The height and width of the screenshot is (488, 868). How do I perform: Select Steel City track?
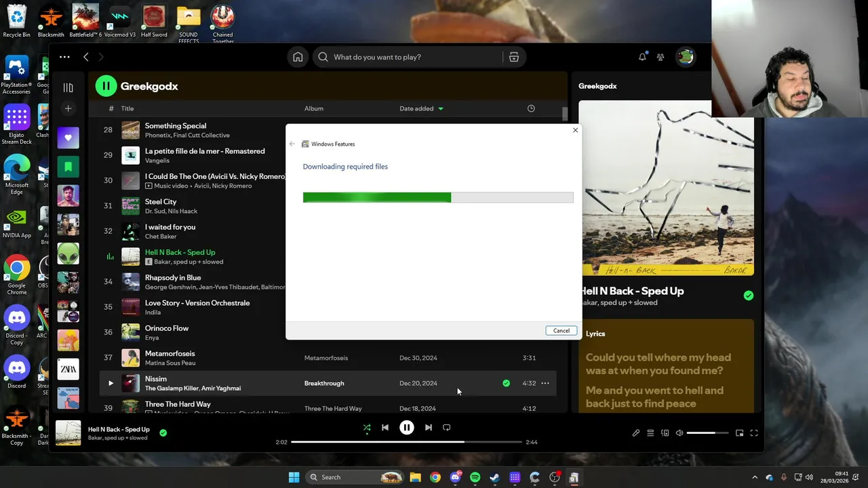tap(161, 201)
